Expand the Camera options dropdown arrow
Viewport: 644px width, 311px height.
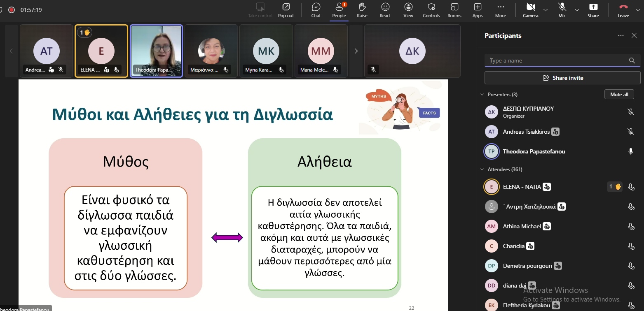[x=546, y=10]
